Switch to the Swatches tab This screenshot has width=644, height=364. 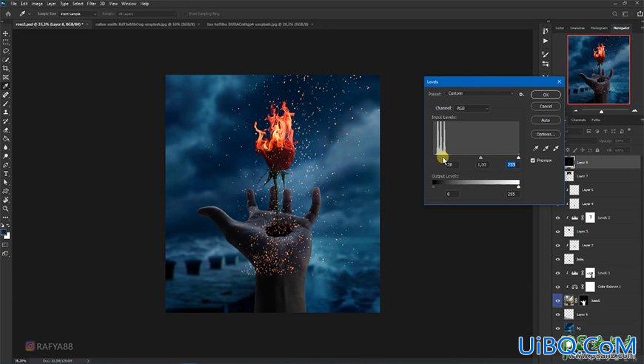point(577,28)
